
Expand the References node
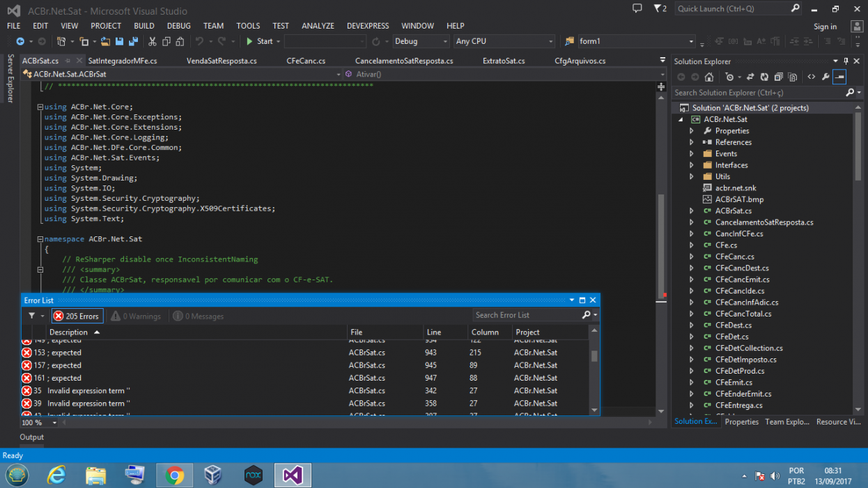tap(692, 142)
